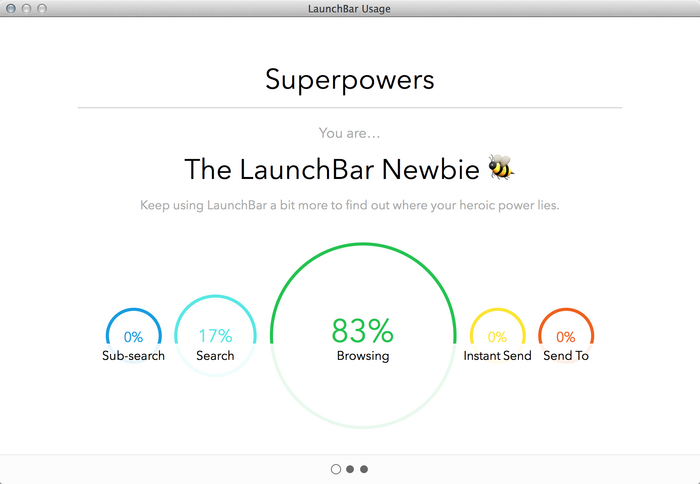700x484 pixels.
Task: Click the LaunchBar Usage window title
Action: pos(350,8)
